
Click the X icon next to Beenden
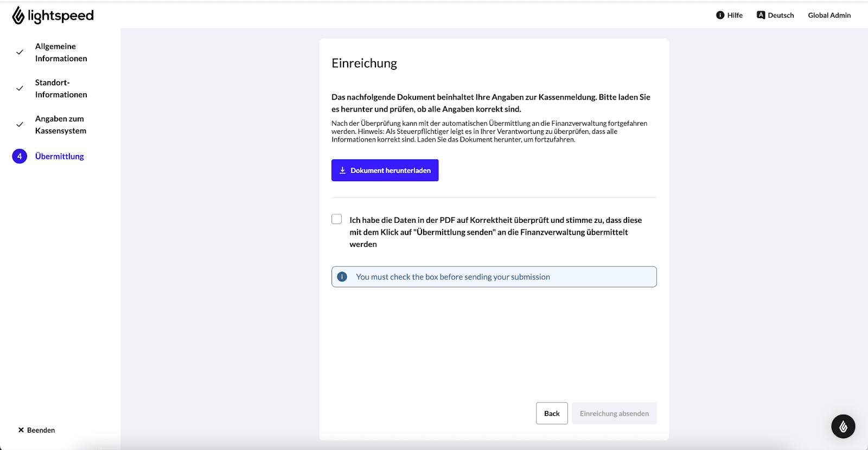click(x=21, y=430)
